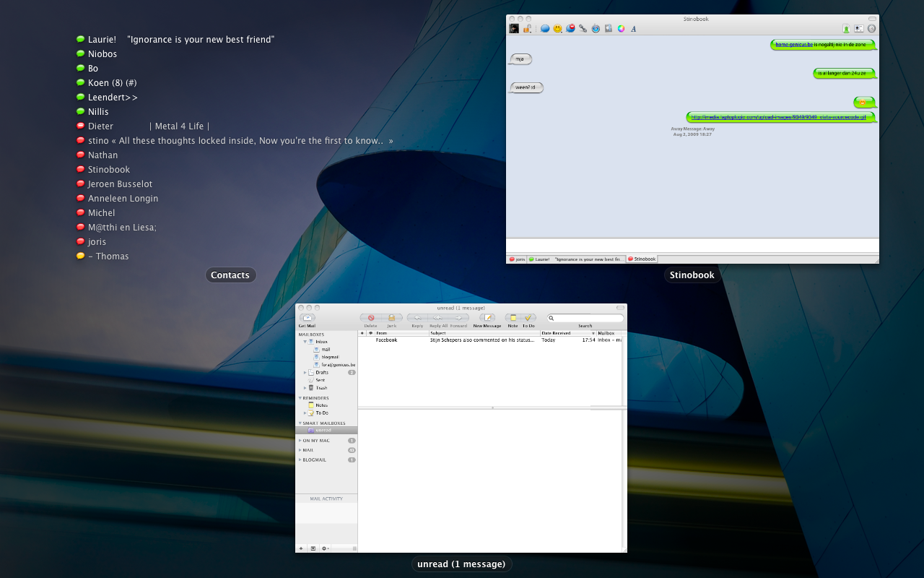The width and height of the screenshot is (924, 578).
Task: Click the block contact icon in chat toolbar
Action: [x=570, y=29]
